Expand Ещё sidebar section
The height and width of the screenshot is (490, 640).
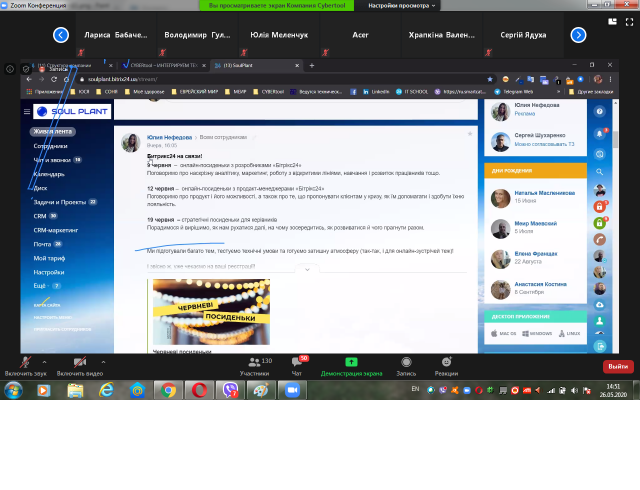tap(40, 286)
